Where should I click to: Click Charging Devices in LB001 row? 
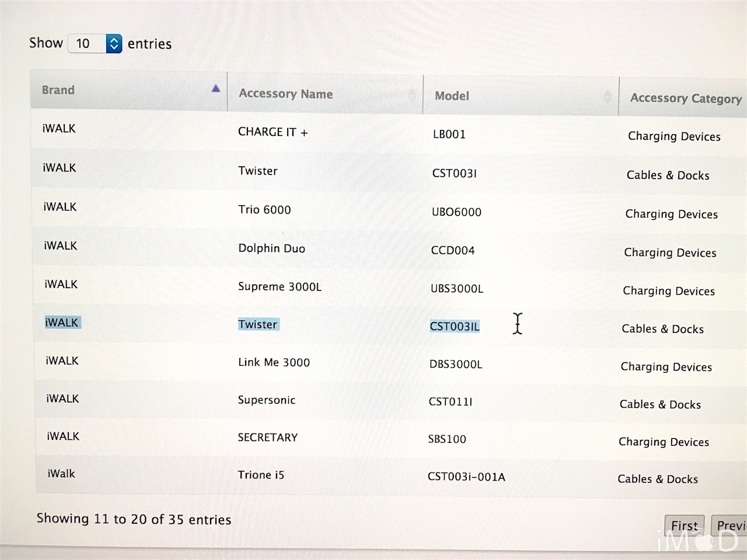[x=674, y=136]
